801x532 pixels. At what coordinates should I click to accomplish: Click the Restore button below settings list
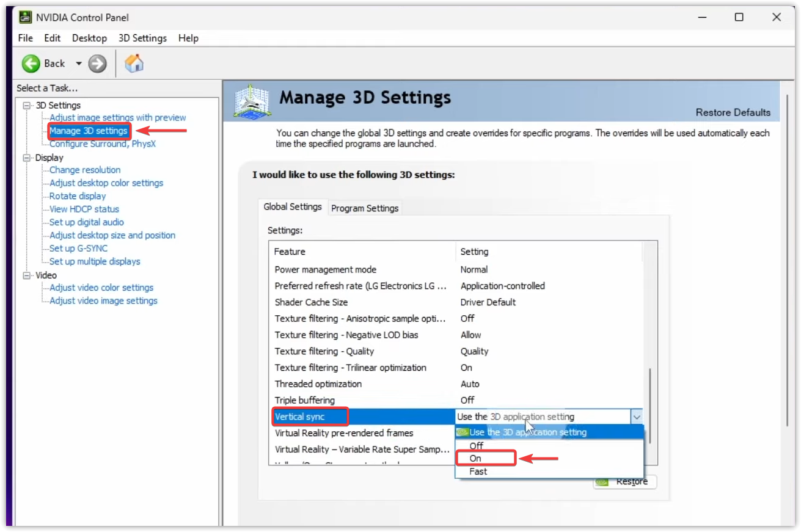click(x=625, y=481)
